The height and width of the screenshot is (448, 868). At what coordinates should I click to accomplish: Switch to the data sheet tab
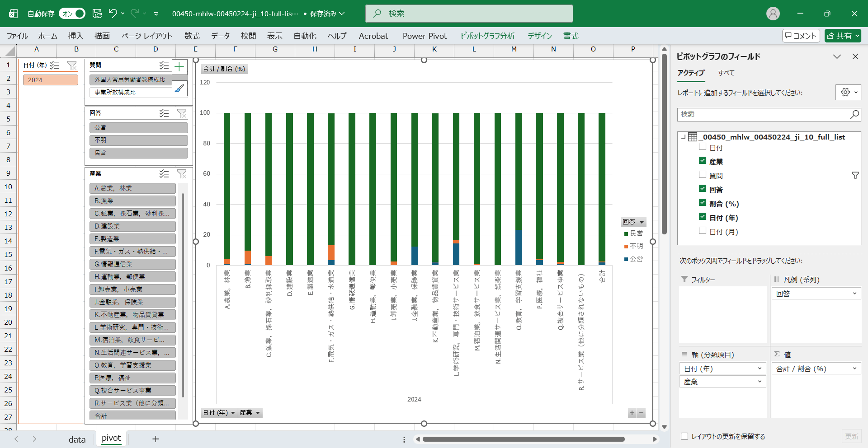pos(77,439)
